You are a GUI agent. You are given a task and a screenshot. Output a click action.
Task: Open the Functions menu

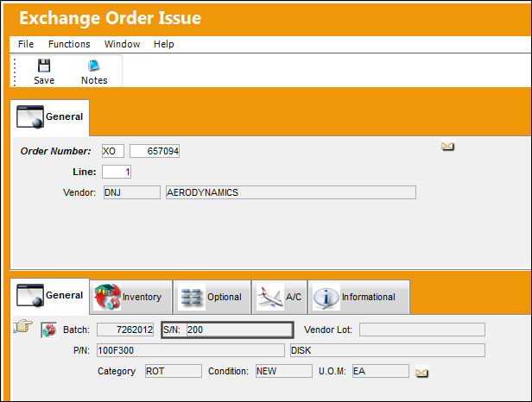pyautogui.click(x=69, y=44)
